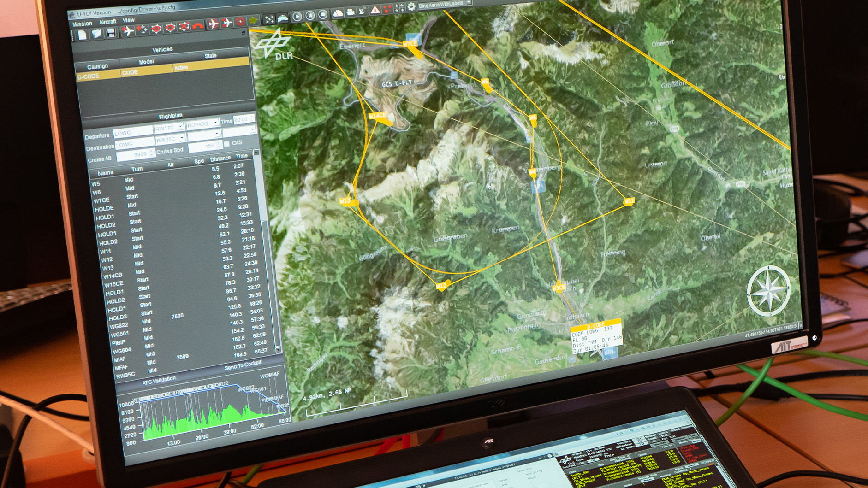This screenshot has height=488, width=868.
Task: Enable the CAS checkbox
Action: point(227,144)
